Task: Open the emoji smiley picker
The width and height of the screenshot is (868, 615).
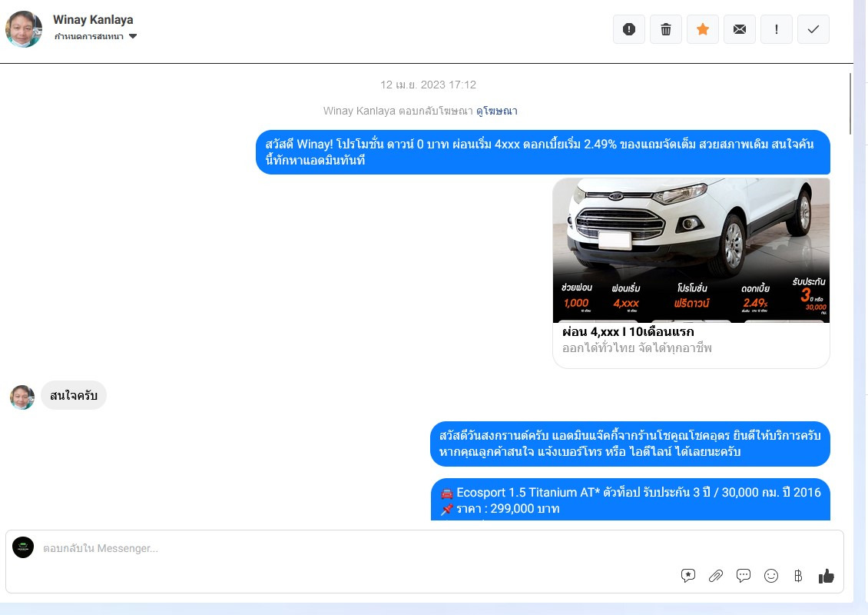Action: tap(771, 577)
